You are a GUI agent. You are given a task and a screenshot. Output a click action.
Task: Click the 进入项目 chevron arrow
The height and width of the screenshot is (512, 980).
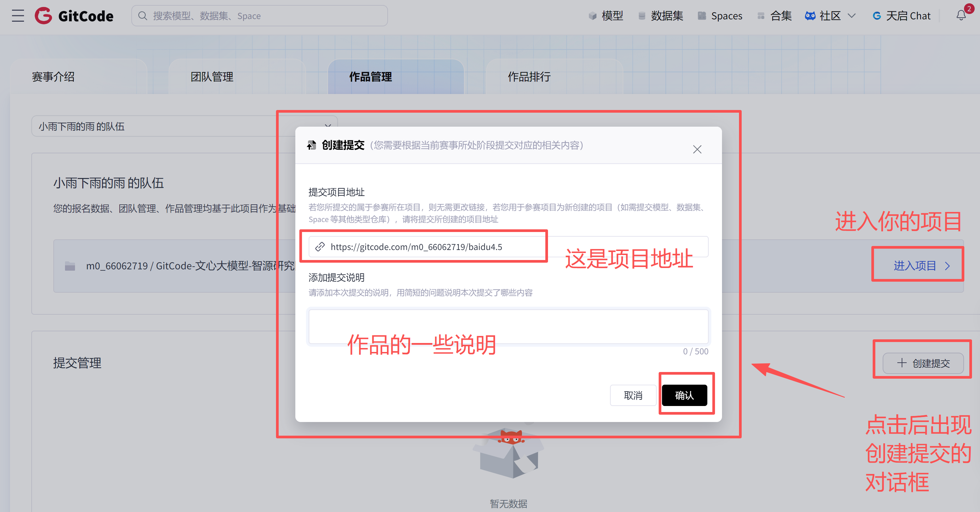pyautogui.click(x=947, y=266)
